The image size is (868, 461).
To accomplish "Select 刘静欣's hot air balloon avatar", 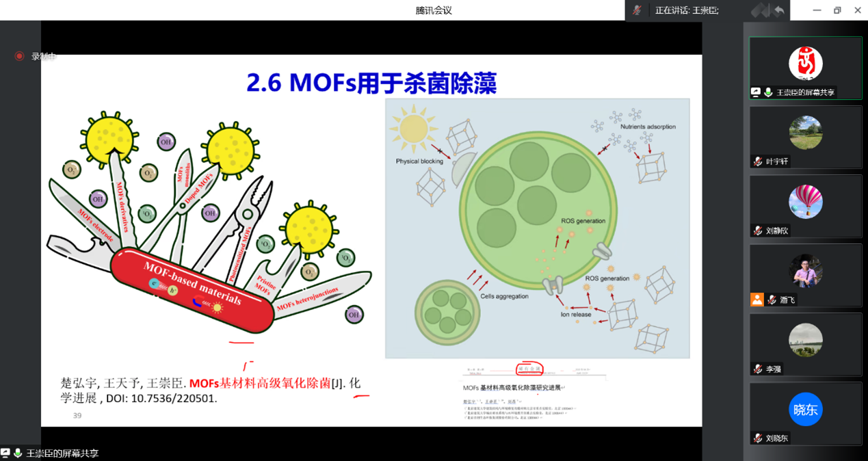I will coord(805,202).
